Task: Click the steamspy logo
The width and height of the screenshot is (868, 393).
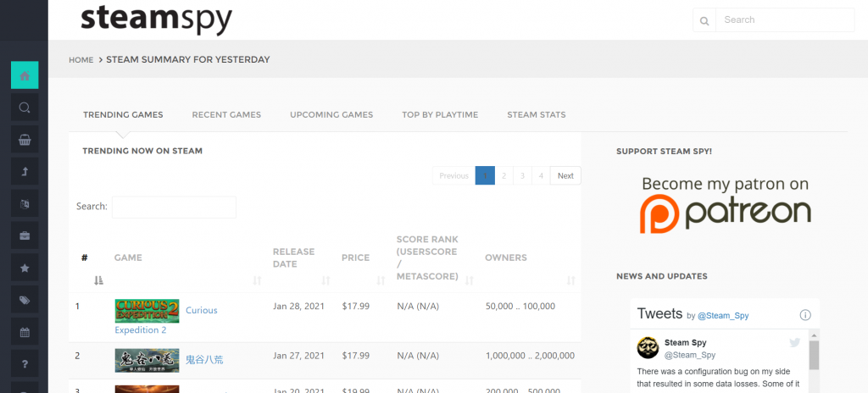Action: point(156,19)
